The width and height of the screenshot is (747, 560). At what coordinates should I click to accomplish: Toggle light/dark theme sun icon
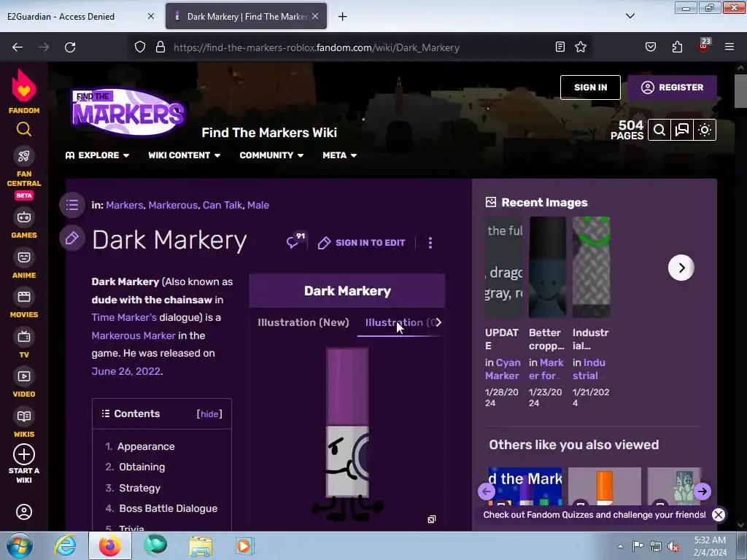(705, 130)
